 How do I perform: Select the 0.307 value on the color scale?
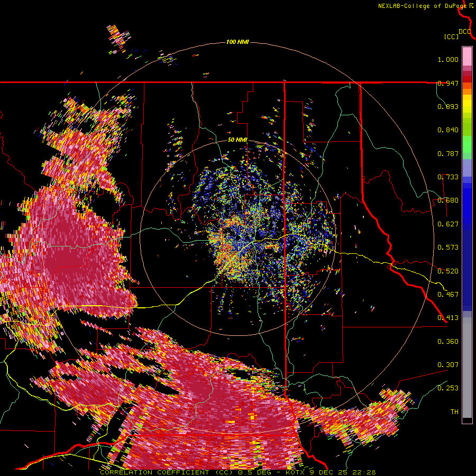448,364
